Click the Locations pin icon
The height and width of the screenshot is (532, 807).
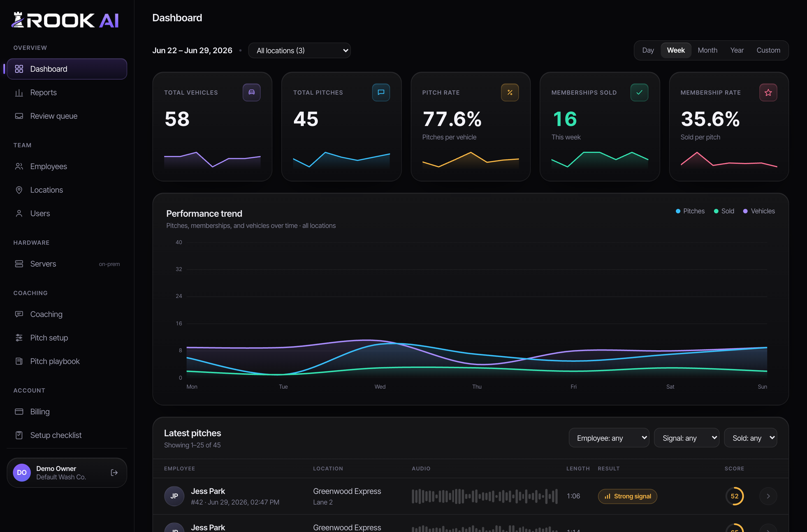pos(19,190)
